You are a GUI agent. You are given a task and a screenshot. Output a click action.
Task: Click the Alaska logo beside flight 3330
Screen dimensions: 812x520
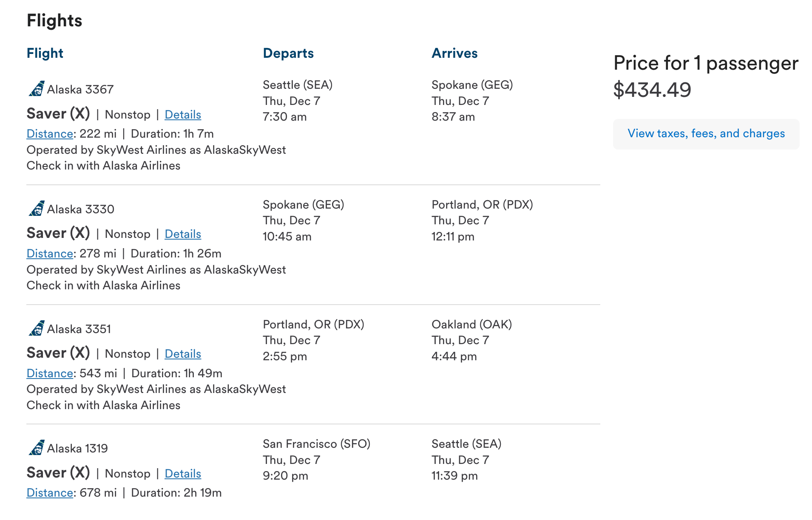coord(37,209)
